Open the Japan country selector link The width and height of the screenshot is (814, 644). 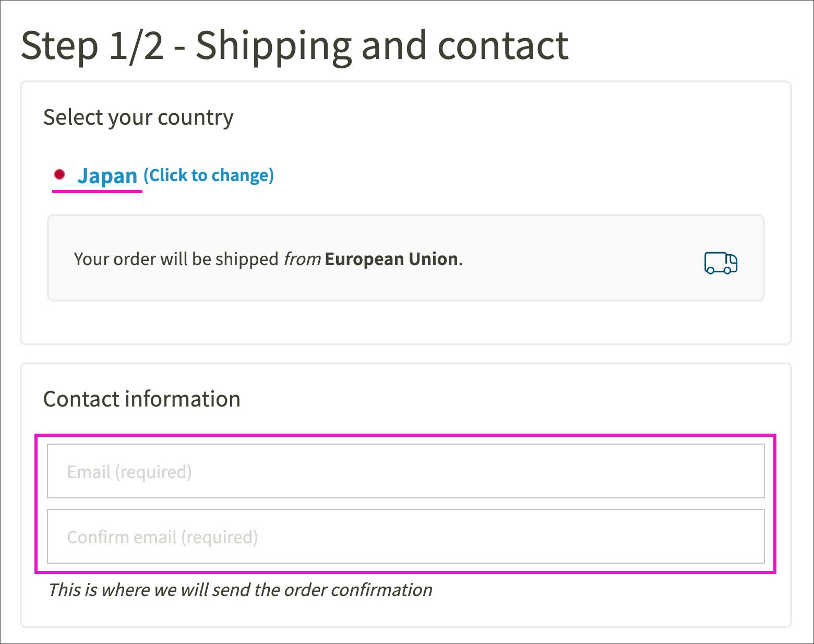107,176
